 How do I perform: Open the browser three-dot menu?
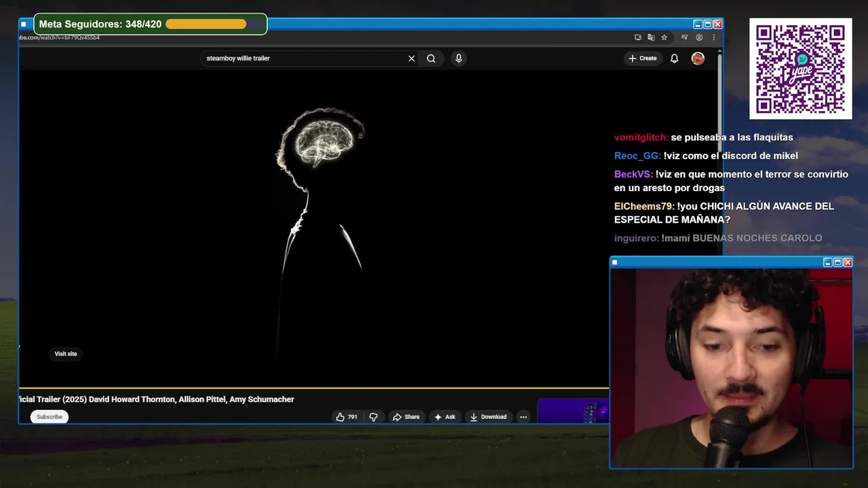713,37
